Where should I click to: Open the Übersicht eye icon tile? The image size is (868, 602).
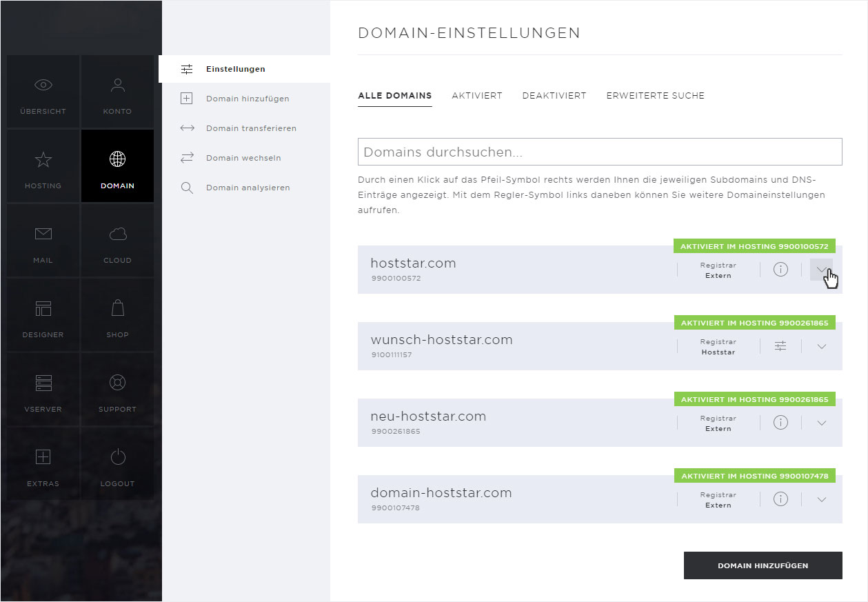tap(43, 92)
